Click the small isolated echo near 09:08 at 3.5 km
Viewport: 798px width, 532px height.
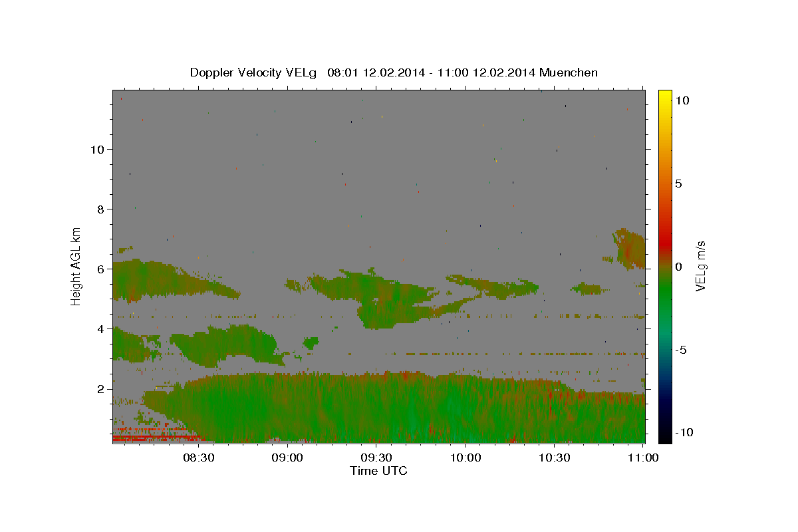[311, 342]
